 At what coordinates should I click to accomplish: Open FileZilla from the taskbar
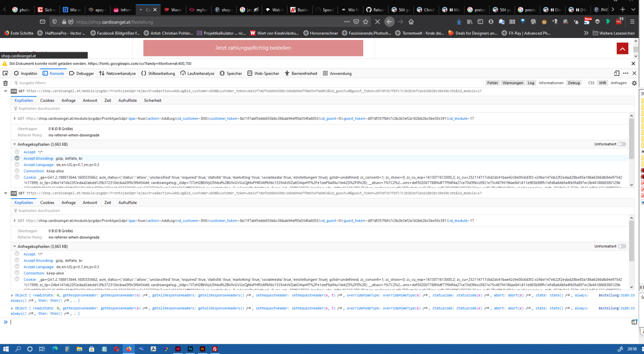pyautogui.click(x=215, y=349)
